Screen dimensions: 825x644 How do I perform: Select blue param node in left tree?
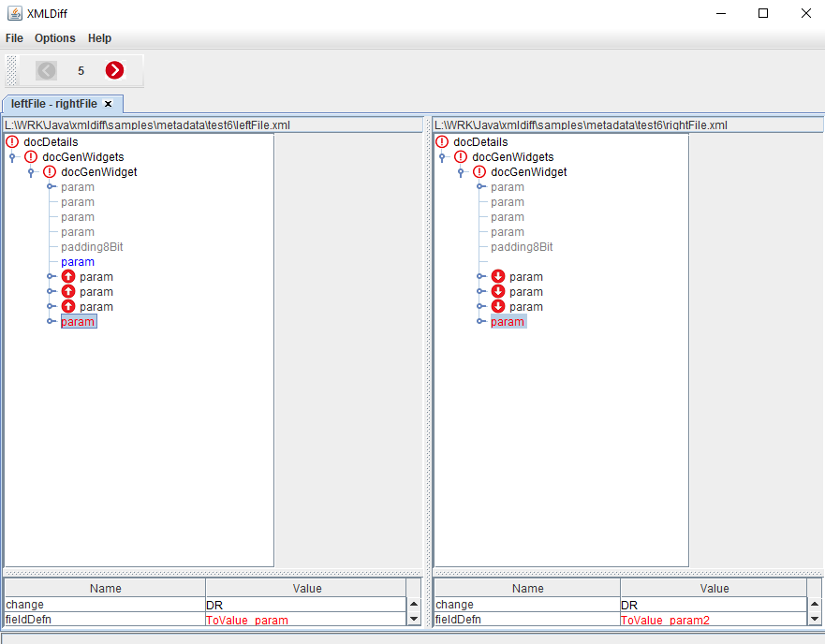(78, 261)
